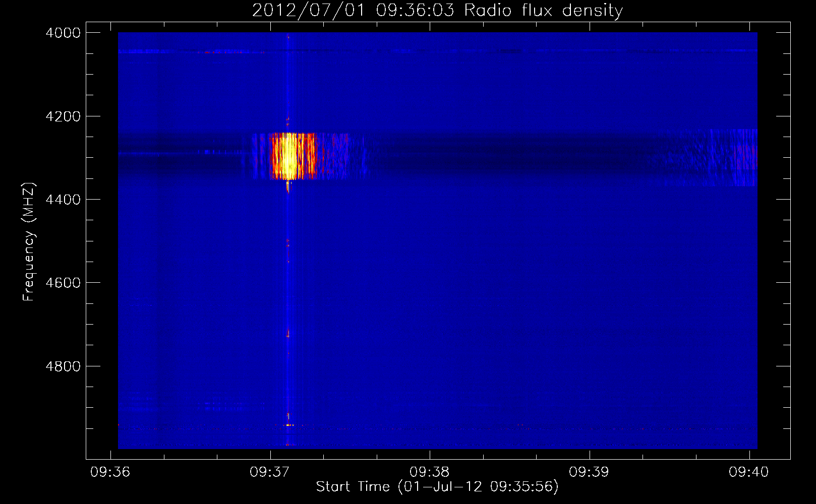The image size is (816, 504).
Task: Click the 4600 frequency tick label
Action: click(x=63, y=283)
